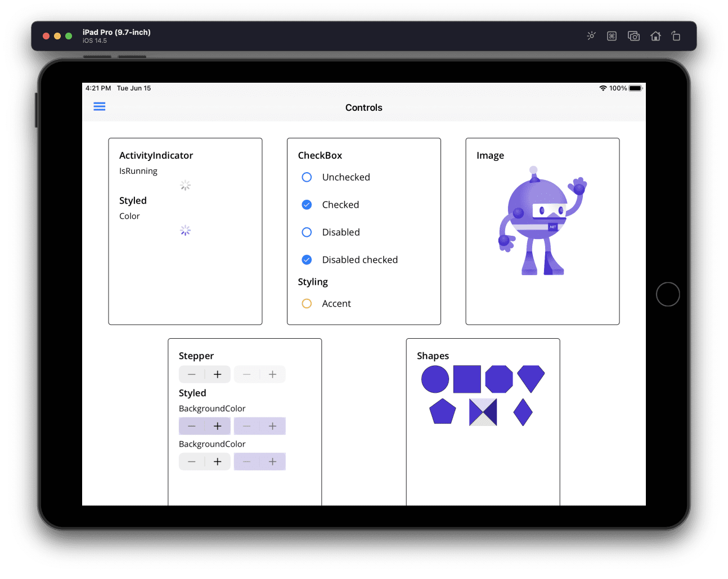Click the .NET robot mascot image
The image size is (728, 579).
[542, 221]
